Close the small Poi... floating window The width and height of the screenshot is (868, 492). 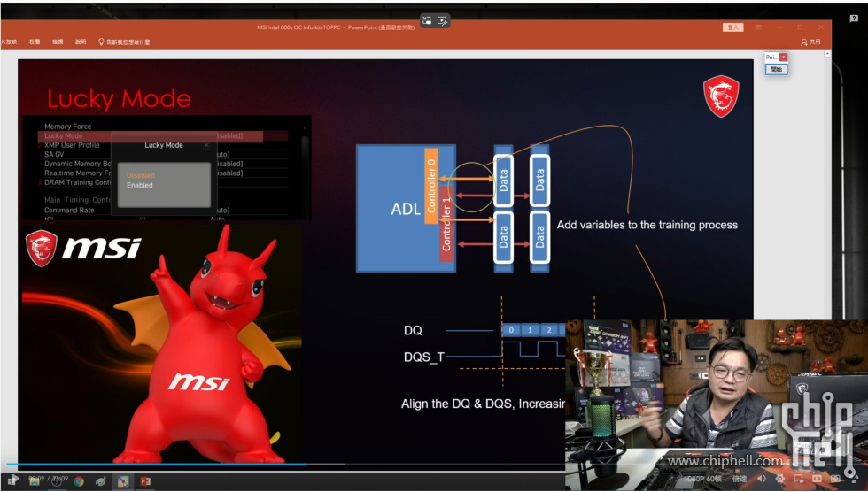(783, 57)
